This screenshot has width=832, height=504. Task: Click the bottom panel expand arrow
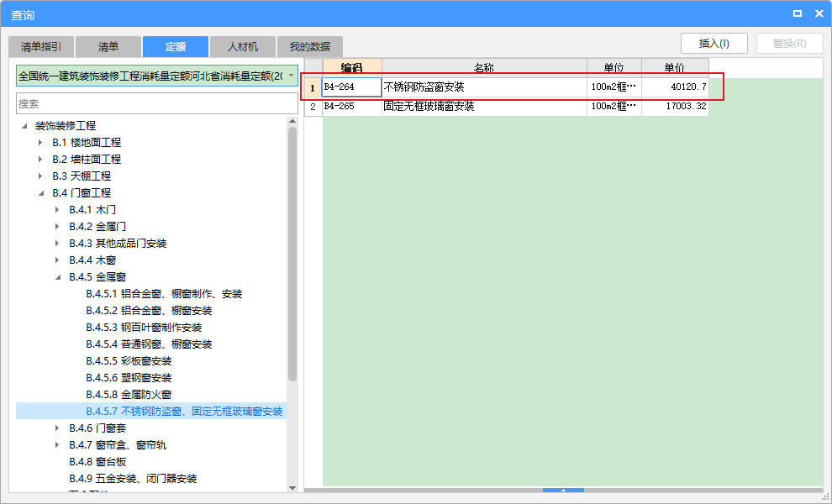click(x=564, y=491)
